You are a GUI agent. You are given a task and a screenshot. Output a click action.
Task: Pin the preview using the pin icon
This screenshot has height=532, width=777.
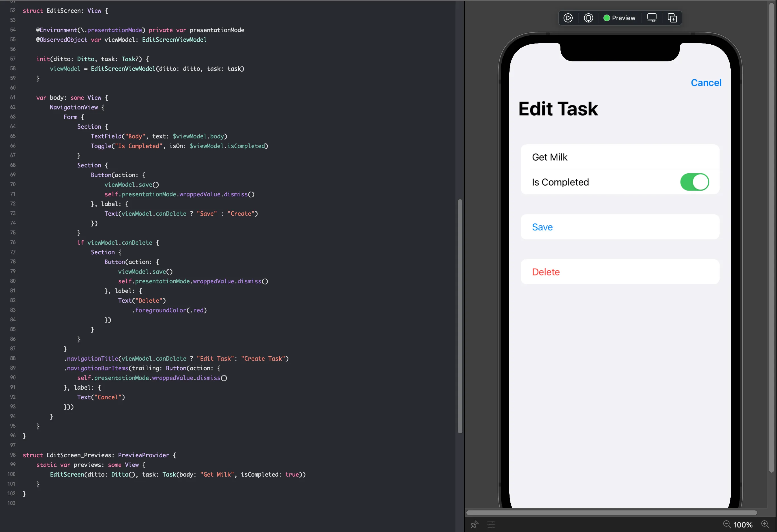pos(474,524)
